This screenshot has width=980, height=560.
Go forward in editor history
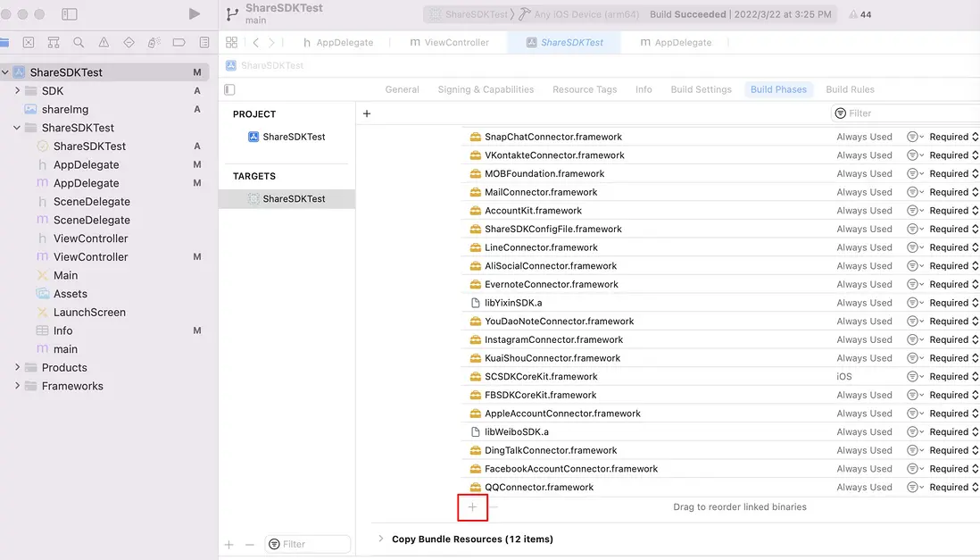pyautogui.click(x=271, y=43)
